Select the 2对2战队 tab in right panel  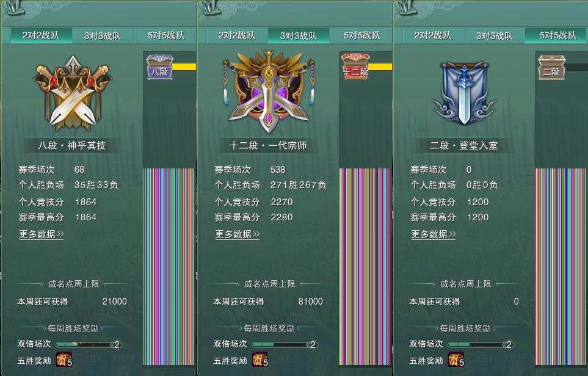[x=433, y=35]
